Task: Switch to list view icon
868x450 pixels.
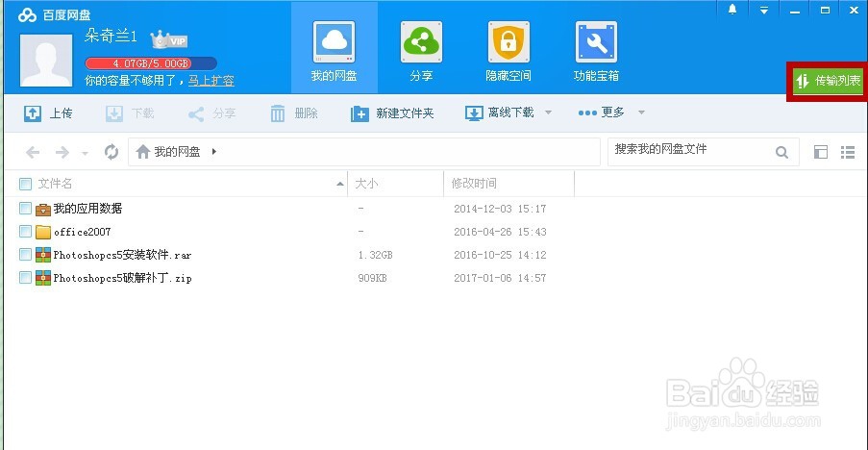Action: [x=848, y=152]
